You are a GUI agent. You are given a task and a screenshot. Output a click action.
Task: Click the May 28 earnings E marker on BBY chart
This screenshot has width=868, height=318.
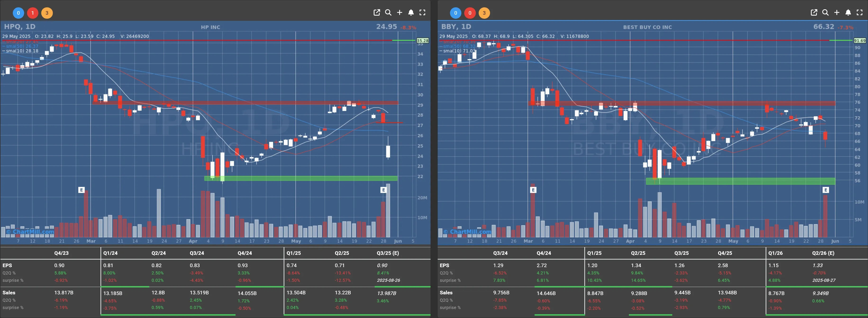tap(826, 190)
